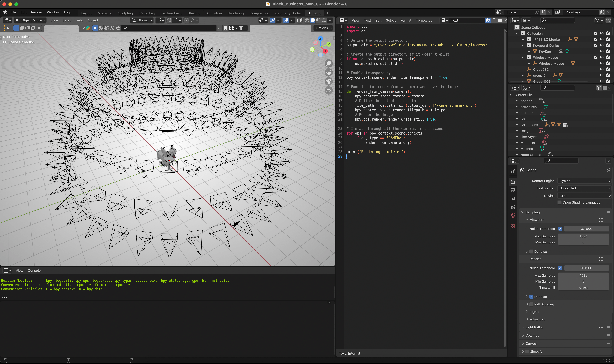The image size is (614, 364).
Task: Enable Open Shading Language checkbox
Action: point(559,202)
